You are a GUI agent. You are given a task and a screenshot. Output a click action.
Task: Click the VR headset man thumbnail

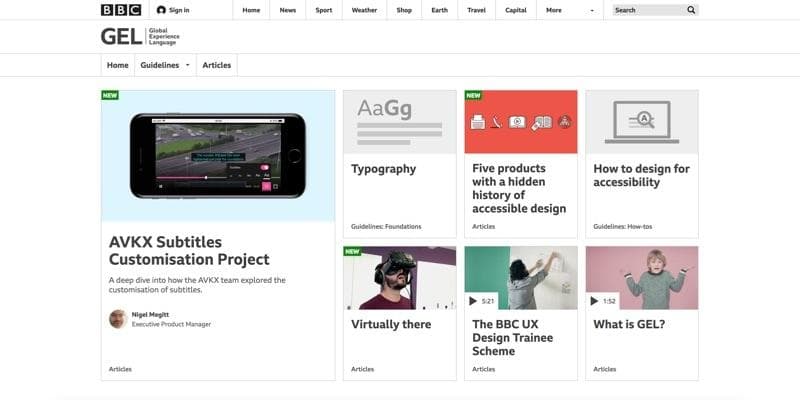400,278
